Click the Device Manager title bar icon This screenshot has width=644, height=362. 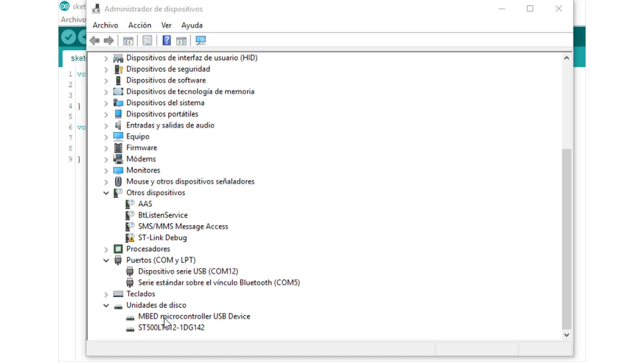point(96,9)
